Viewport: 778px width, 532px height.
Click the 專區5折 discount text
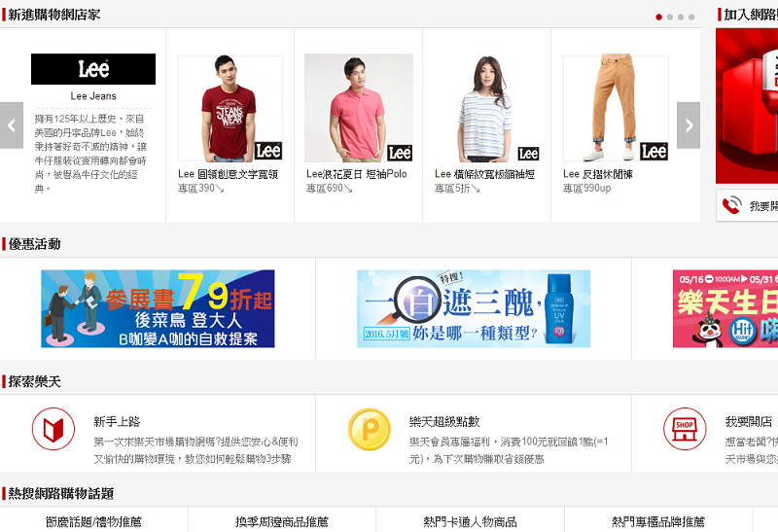tap(457, 188)
